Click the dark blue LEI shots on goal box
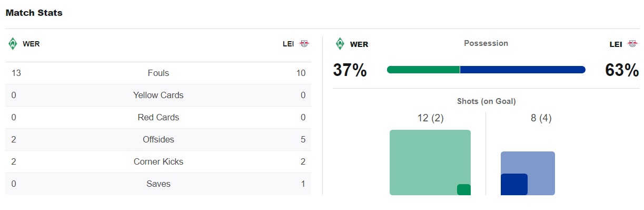 pos(514,184)
